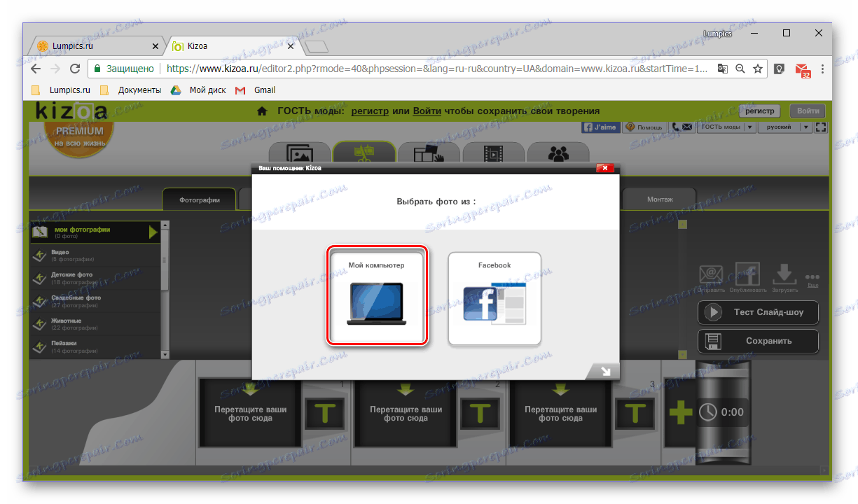
Task: Open the Мой диск bookmark
Action: (200, 90)
